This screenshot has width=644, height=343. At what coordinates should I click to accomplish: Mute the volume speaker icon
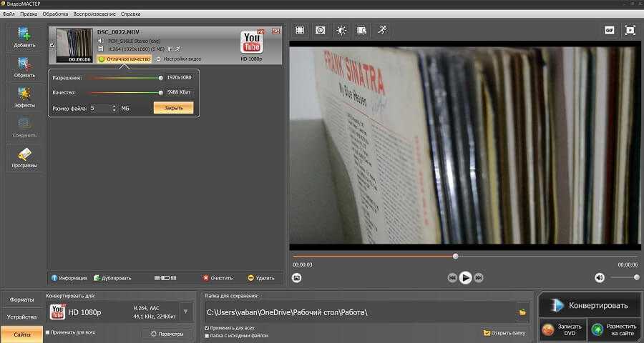600,277
